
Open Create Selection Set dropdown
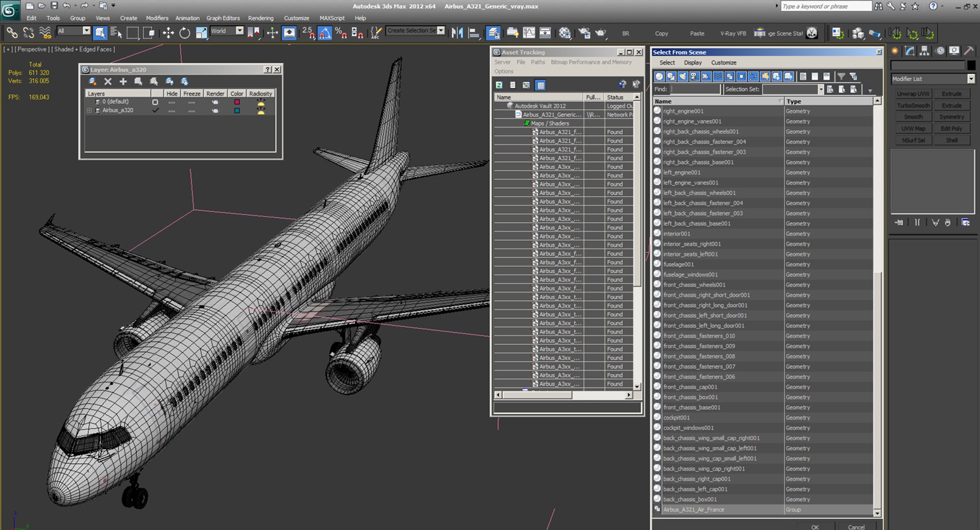point(441,31)
